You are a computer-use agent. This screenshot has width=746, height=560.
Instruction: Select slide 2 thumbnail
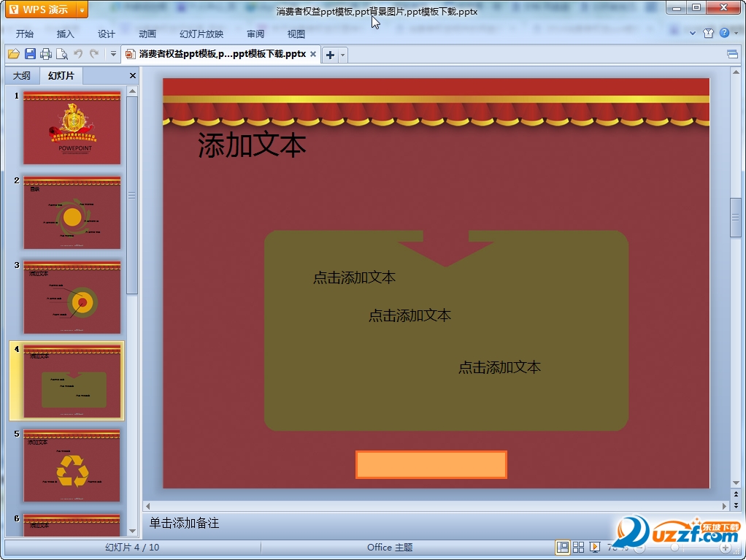tap(72, 212)
